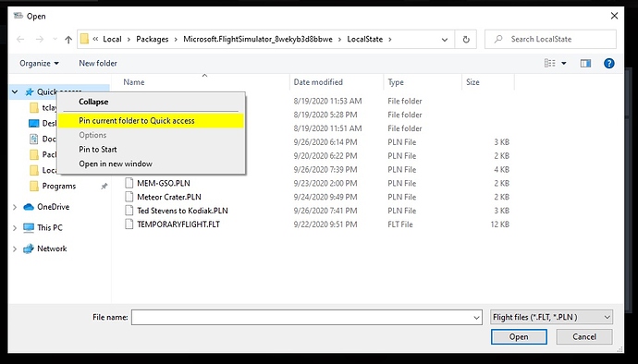638x364 pixels.
Task: Open the Flight files type dropdown
Action: pyautogui.click(x=551, y=317)
